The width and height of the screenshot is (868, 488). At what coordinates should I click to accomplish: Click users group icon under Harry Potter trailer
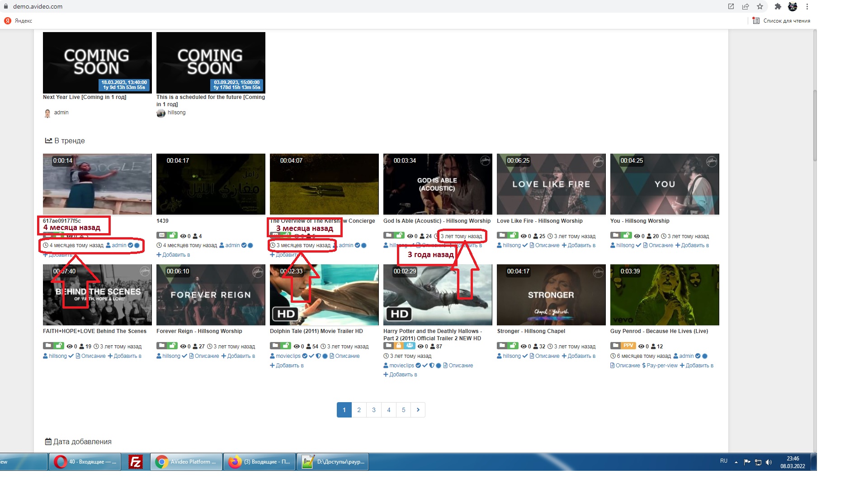click(x=410, y=346)
